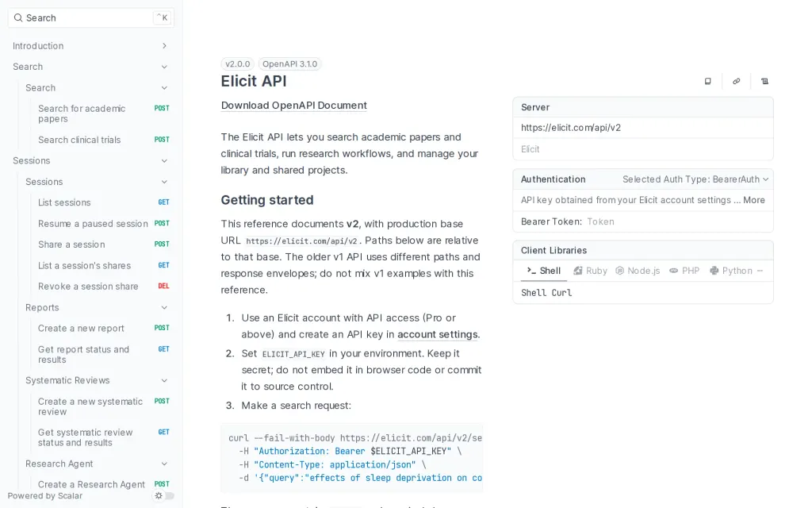This screenshot has width=812, height=508.
Task: Click the inline ELICIT_API_KEY code text
Action: coord(293,354)
